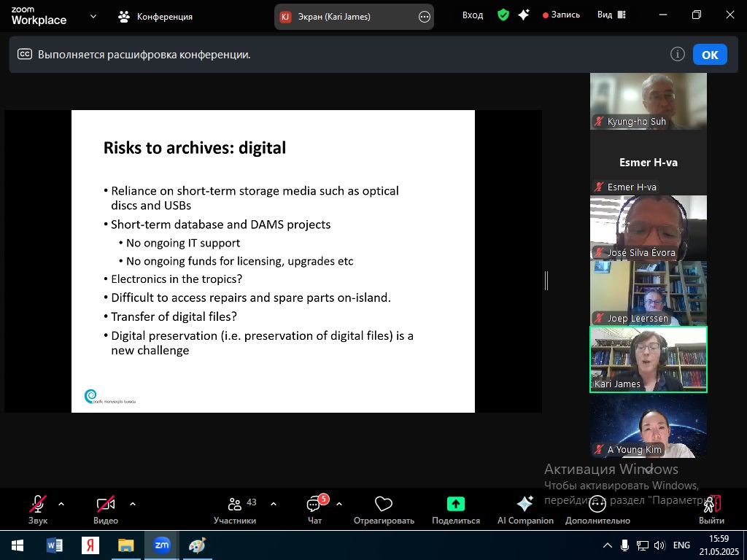Open the clock showing 15:59
The height and width of the screenshot is (560, 747).
tap(719, 545)
